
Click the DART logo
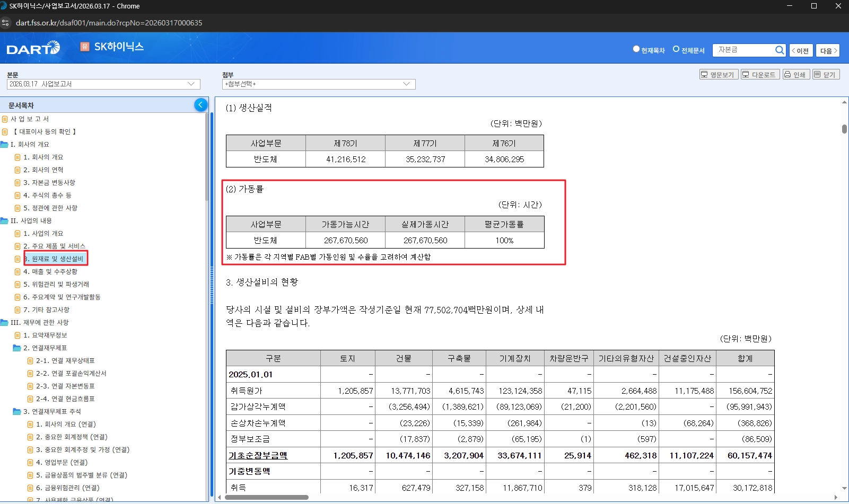(x=33, y=49)
